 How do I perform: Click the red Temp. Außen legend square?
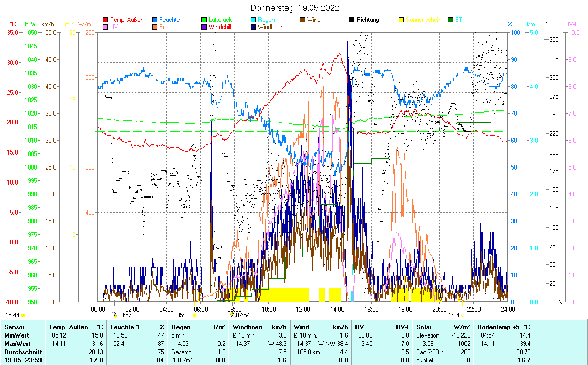coord(106,20)
